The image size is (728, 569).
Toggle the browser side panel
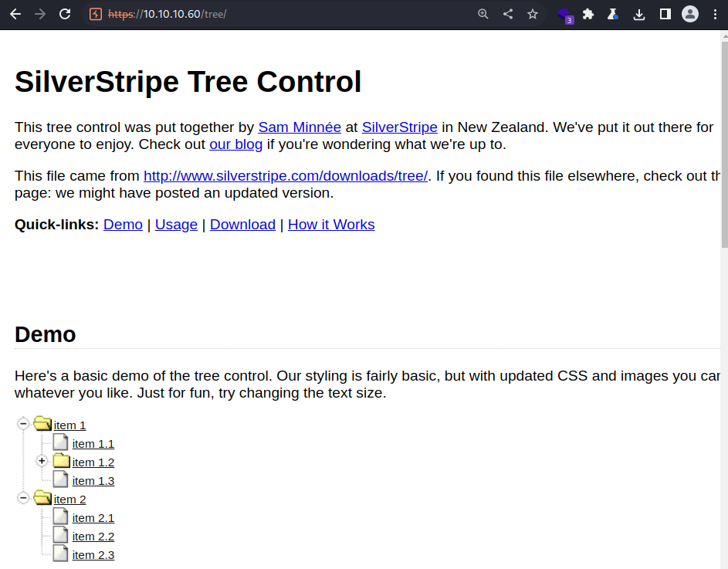pos(665,14)
